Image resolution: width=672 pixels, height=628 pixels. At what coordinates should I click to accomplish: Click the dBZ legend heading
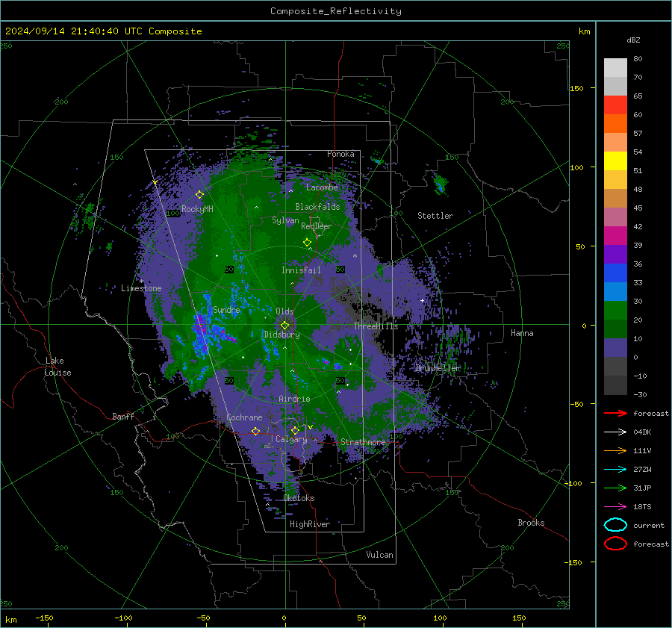[x=633, y=40]
